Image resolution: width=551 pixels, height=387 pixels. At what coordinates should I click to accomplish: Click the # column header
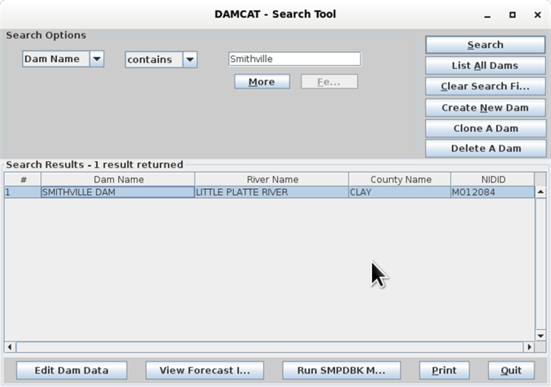tap(23, 180)
